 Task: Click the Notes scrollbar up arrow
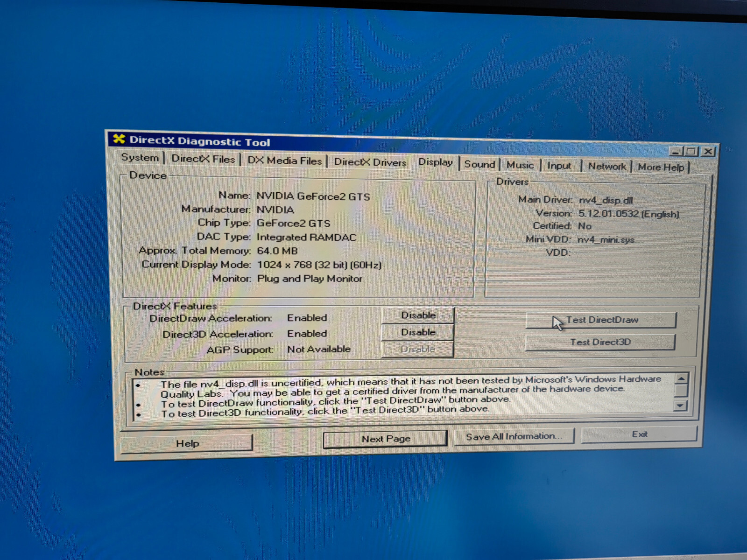681,379
